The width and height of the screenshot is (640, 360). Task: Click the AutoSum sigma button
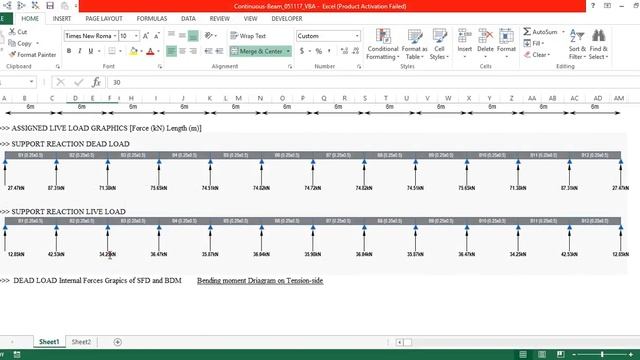[540, 31]
